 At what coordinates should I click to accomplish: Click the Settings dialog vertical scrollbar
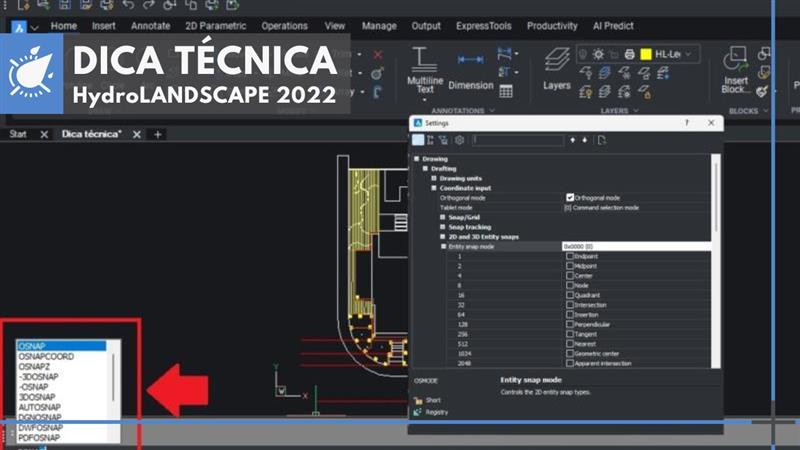click(x=716, y=260)
